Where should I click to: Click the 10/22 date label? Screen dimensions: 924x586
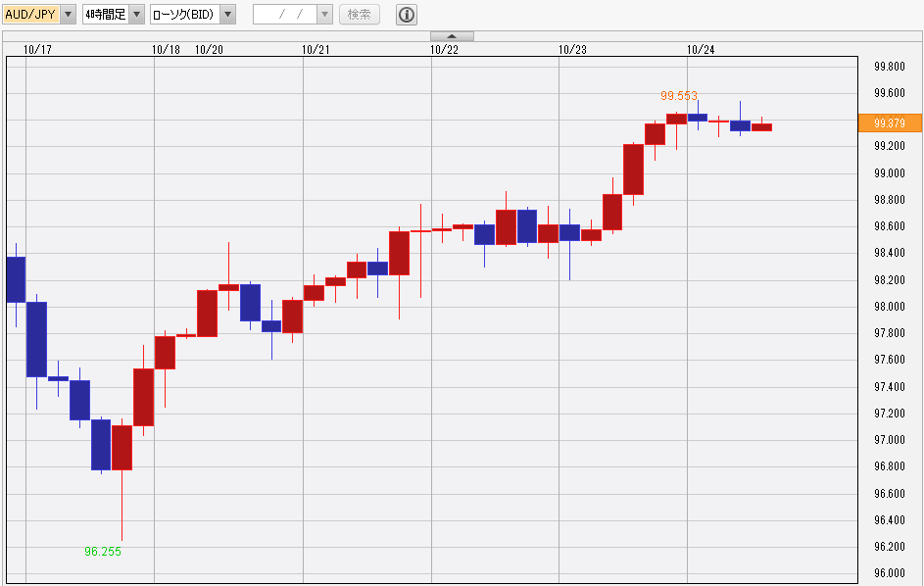[x=444, y=50]
